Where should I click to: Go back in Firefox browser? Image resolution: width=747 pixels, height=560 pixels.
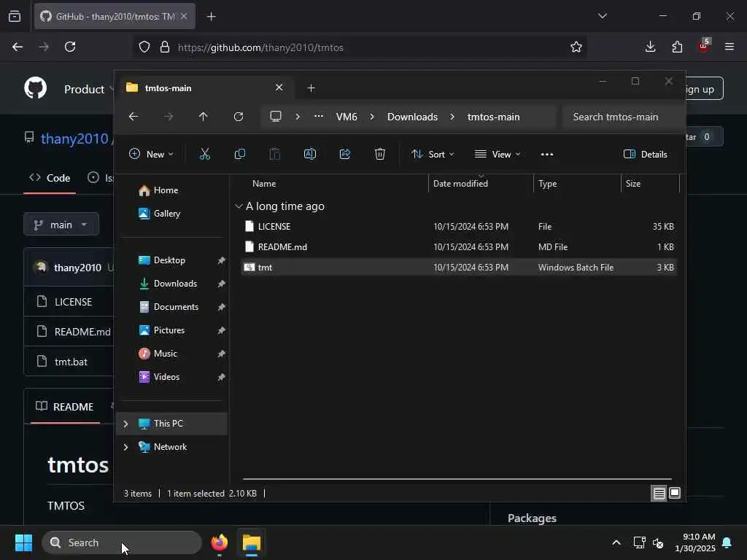coord(18,47)
